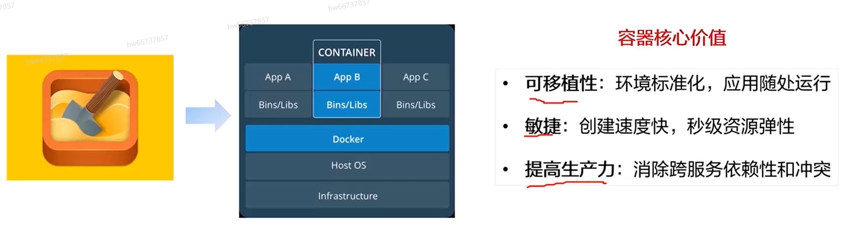Click Bins/Libs block under App C
868x237 pixels.
click(x=416, y=105)
